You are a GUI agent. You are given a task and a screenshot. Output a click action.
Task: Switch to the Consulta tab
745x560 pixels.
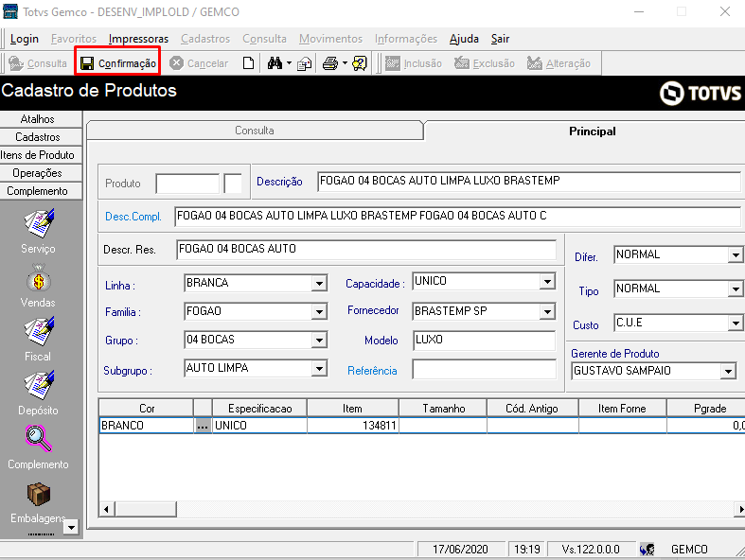coord(255,131)
